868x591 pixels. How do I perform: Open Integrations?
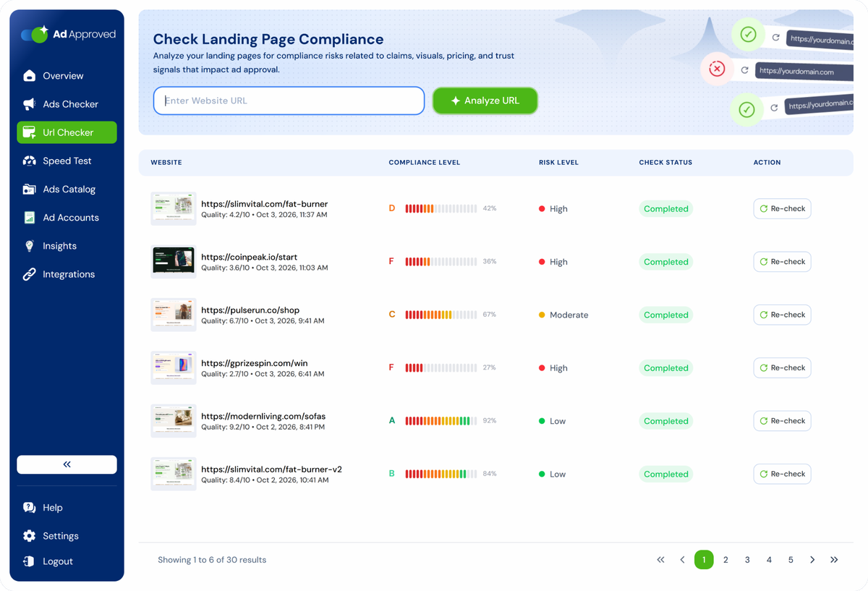point(67,274)
